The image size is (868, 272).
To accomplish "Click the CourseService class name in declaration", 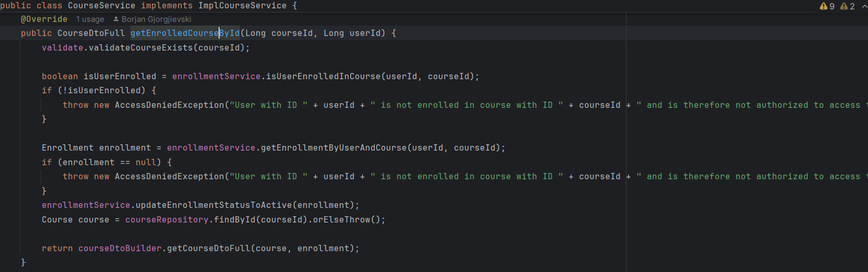I will [101, 6].
